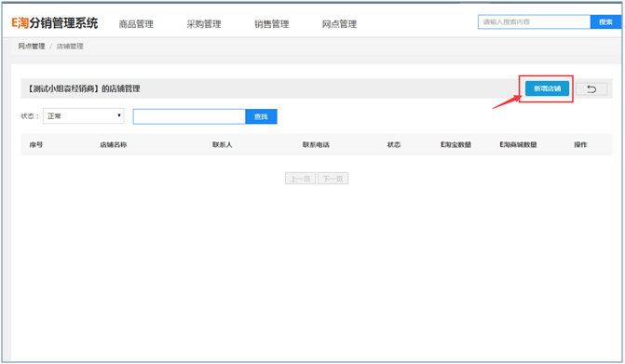Click the 搜索 button in header
This screenshot has height=364, width=625.
[x=605, y=22]
